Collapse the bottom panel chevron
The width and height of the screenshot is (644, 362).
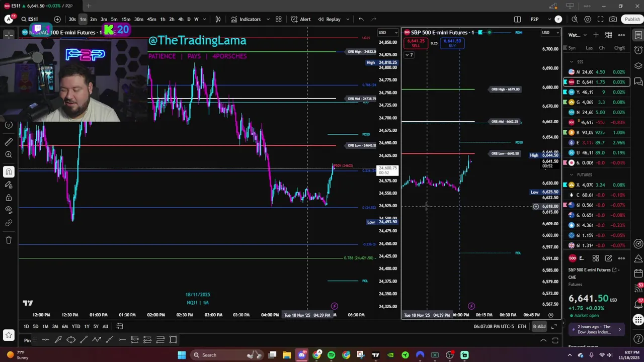coord(543,340)
